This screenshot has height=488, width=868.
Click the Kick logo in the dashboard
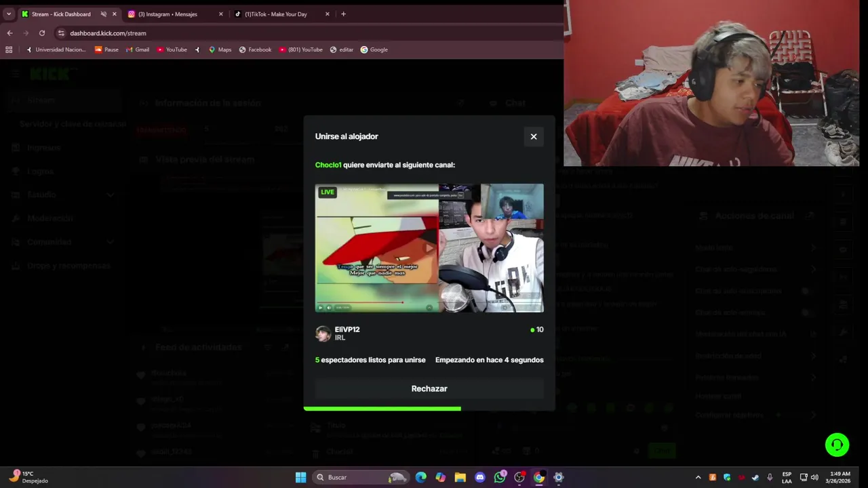pos(54,74)
